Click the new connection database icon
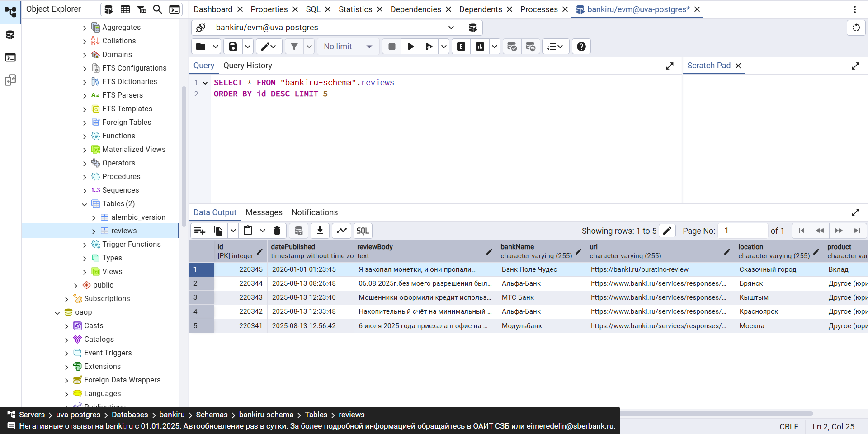Viewport: 868px width, 434px height. [473, 28]
